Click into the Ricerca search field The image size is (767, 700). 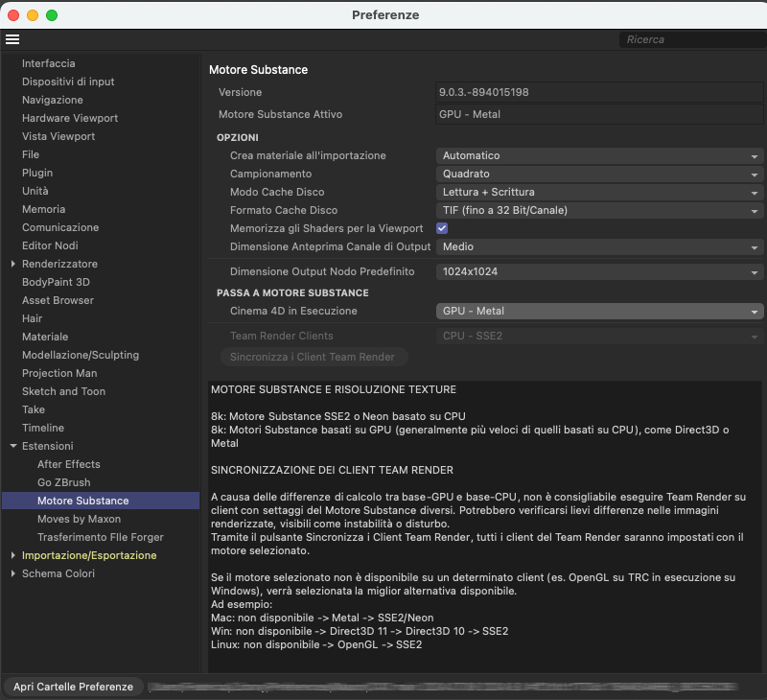(691, 39)
